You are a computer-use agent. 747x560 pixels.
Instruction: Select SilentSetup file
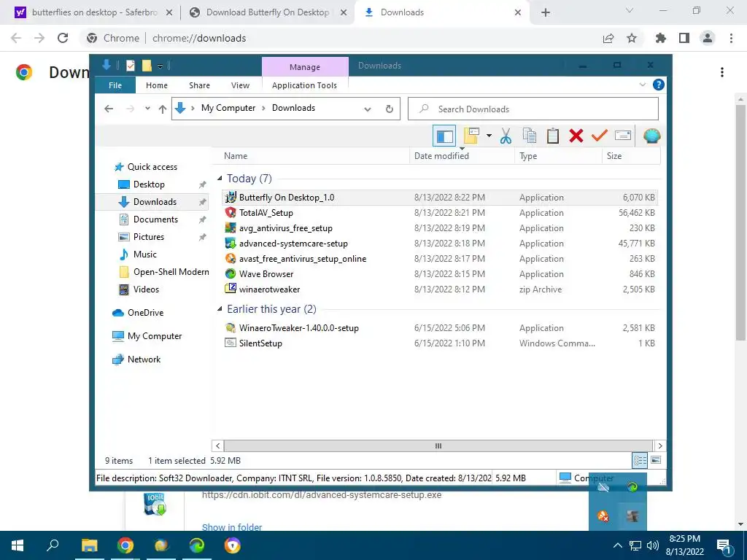[440, 343]
